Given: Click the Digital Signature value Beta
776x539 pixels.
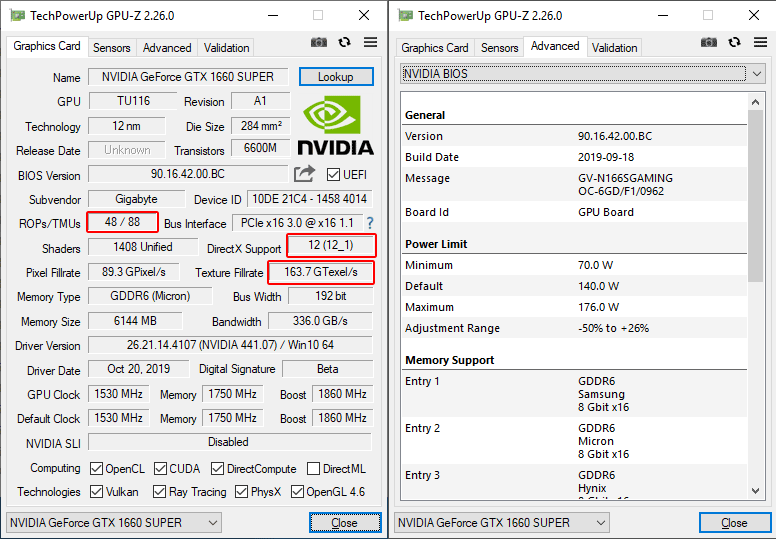Looking at the screenshot, I should [328, 369].
